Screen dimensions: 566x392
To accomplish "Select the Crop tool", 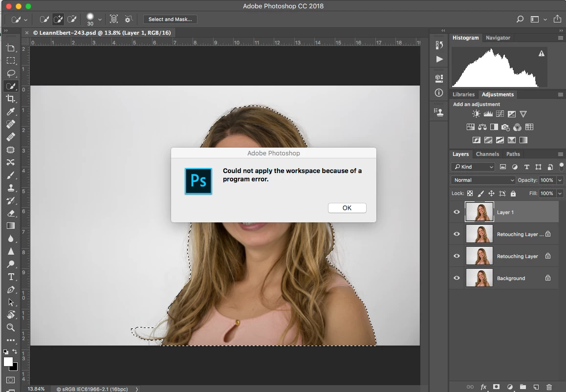I will [x=10, y=99].
